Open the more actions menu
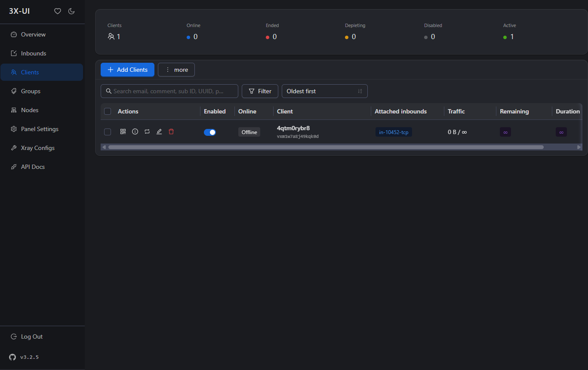 click(176, 70)
